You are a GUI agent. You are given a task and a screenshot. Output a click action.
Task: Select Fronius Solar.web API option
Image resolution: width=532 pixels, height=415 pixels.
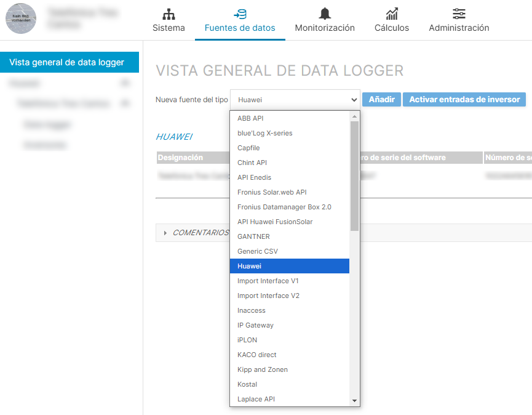(x=290, y=192)
